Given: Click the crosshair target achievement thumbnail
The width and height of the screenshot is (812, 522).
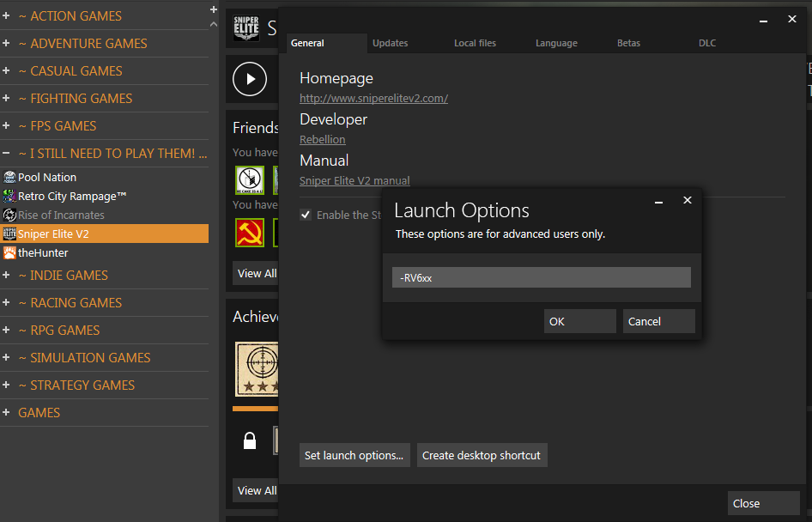Looking at the screenshot, I should click(257, 368).
